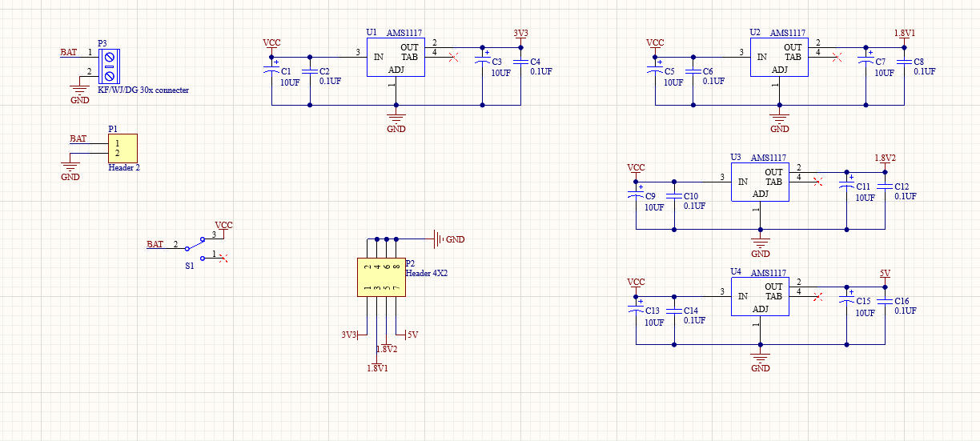980x441 pixels.
Task: Click the U3 AMS1117 regulator block
Action: [x=759, y=182]
